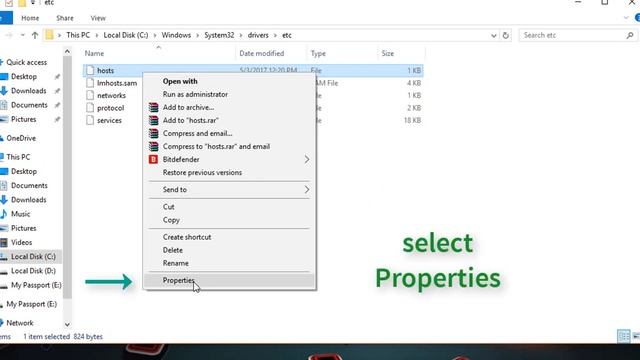Click the services file icon
Image resolution: width=640 pixels, height=360 pixels.
click(90, 120)
